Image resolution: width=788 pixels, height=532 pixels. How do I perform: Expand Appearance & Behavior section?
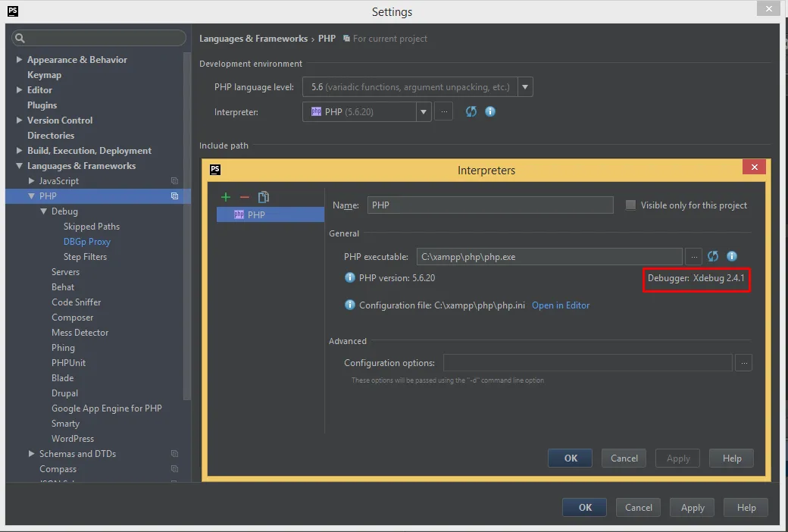coord(19,59)
